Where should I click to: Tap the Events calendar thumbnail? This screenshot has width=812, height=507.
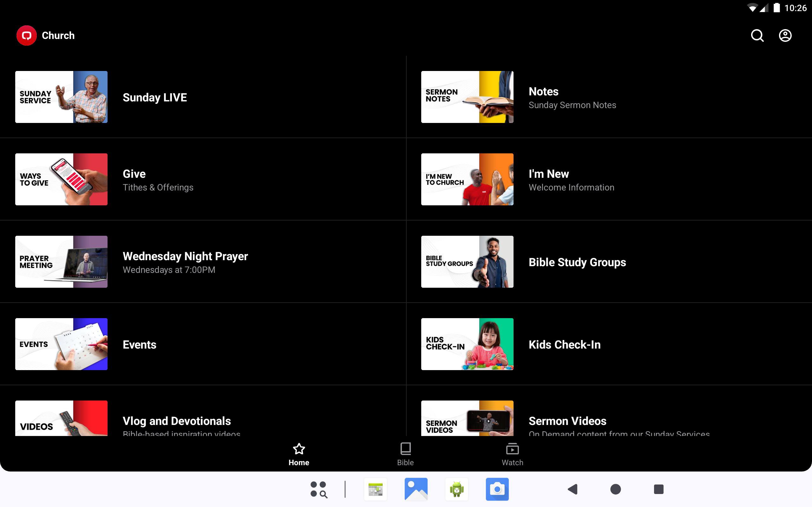click(62, 344)
